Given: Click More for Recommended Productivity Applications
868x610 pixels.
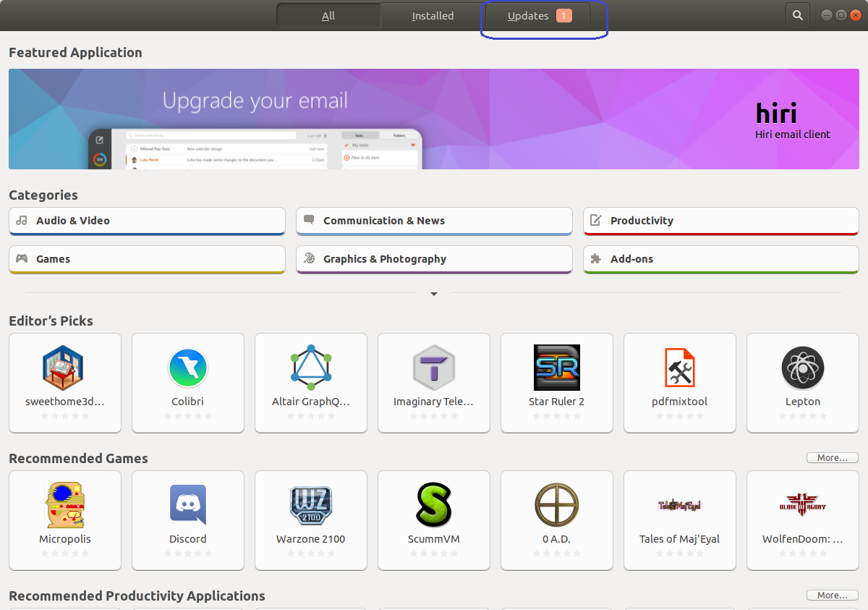Looking at the screenshot, I should (832, 596).
